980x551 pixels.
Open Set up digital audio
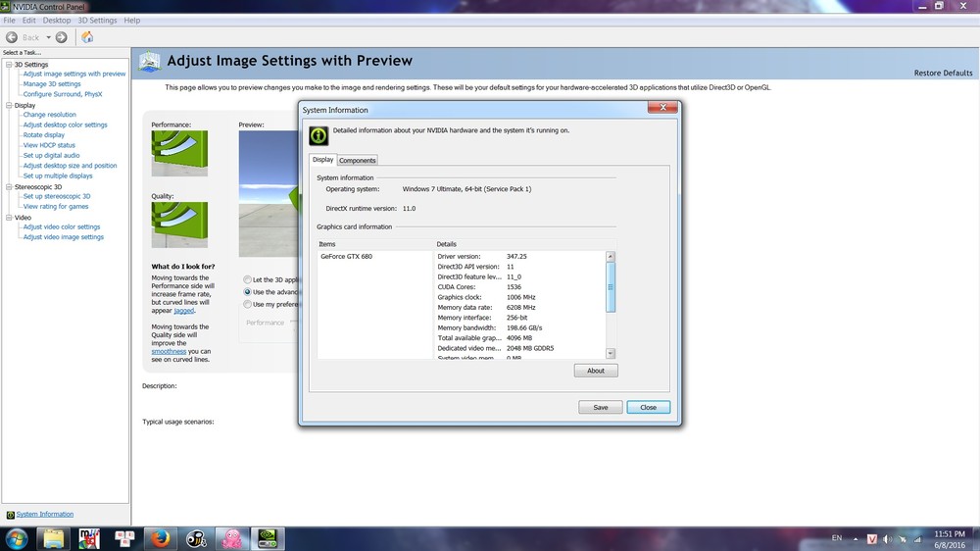tap(51, 155)
